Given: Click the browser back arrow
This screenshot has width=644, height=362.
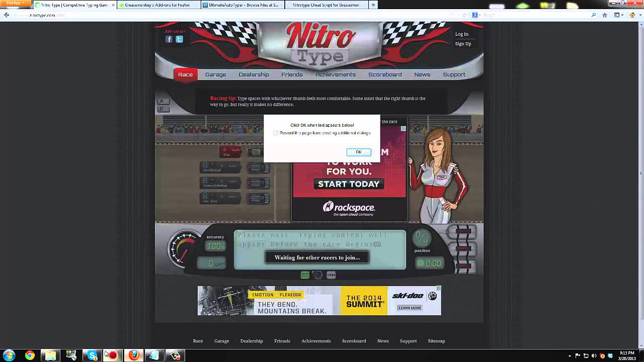Looking at the screenshot, I should click(x=7, y=15).
